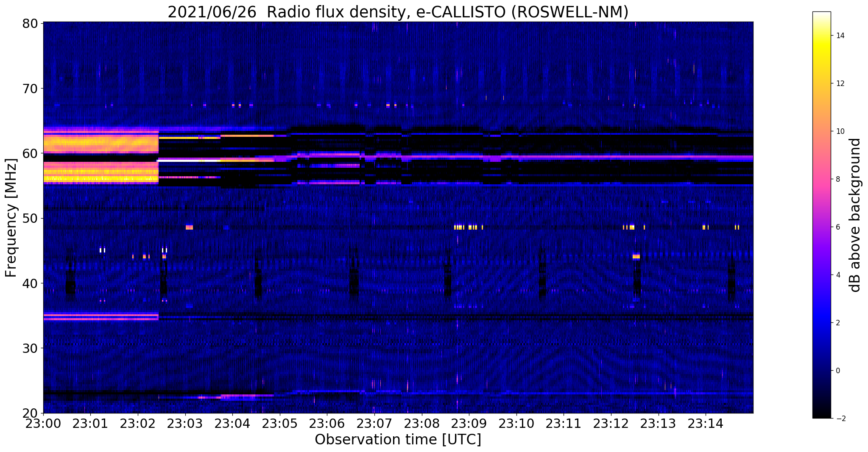
Task: Click the 23:09 time tick label
Action: click(469, 424)
